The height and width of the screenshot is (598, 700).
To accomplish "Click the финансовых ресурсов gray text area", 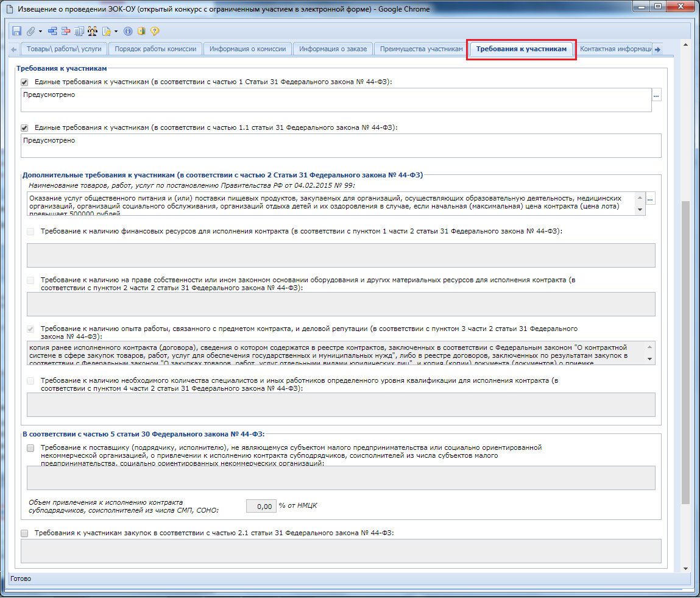I will point(341,255).
